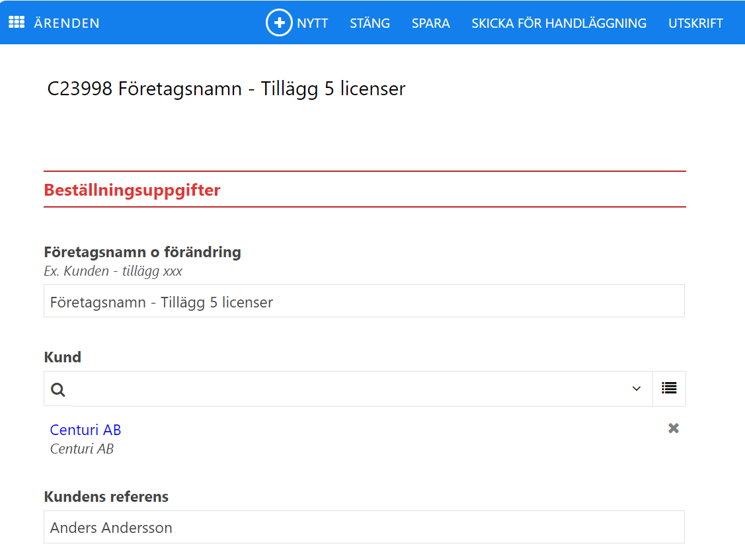Expand the Kund dropdown chevron

pos(636,389)
